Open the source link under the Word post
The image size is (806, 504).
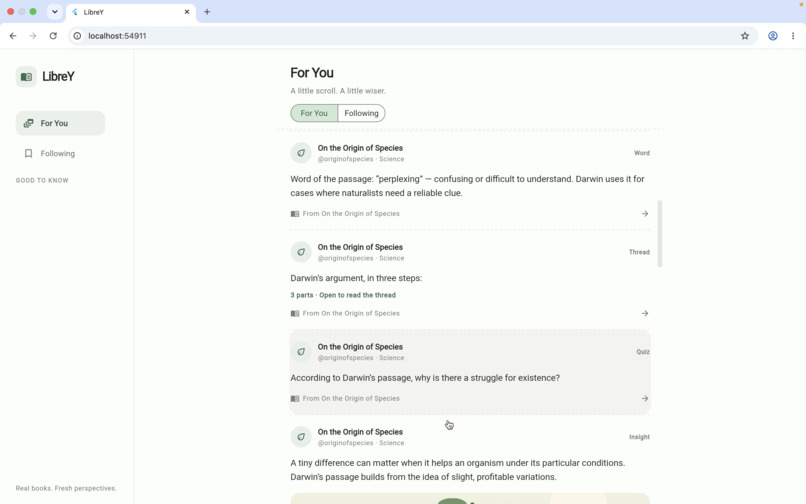pyautogui.click(x=351, y=213)
